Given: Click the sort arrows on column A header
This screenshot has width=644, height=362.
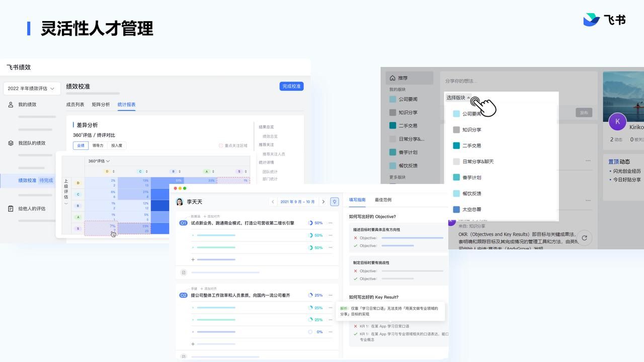Looking at the screenshot, I should [213, 171].
